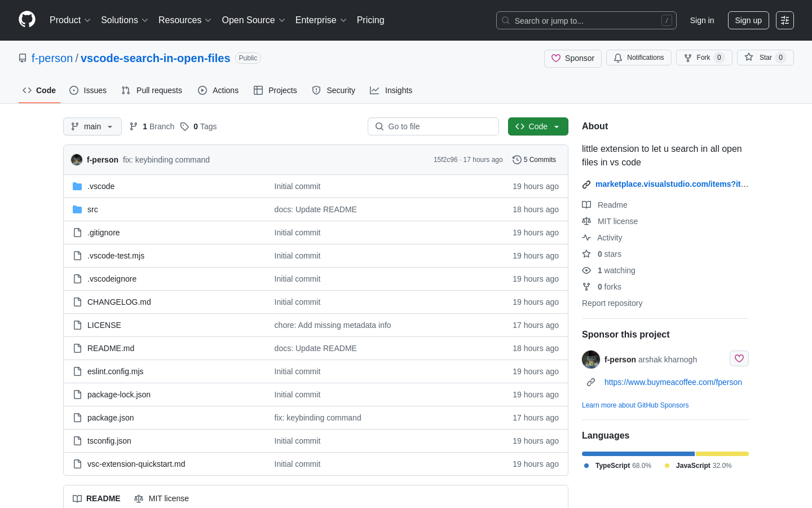Viewport: 812px width, 508px height.
Task: Click the eslint.config.mjs file icon
Action: pos(77,371)
